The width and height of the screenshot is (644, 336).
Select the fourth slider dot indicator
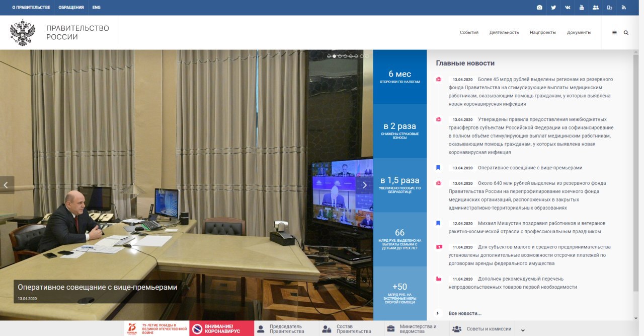(345, 56)
